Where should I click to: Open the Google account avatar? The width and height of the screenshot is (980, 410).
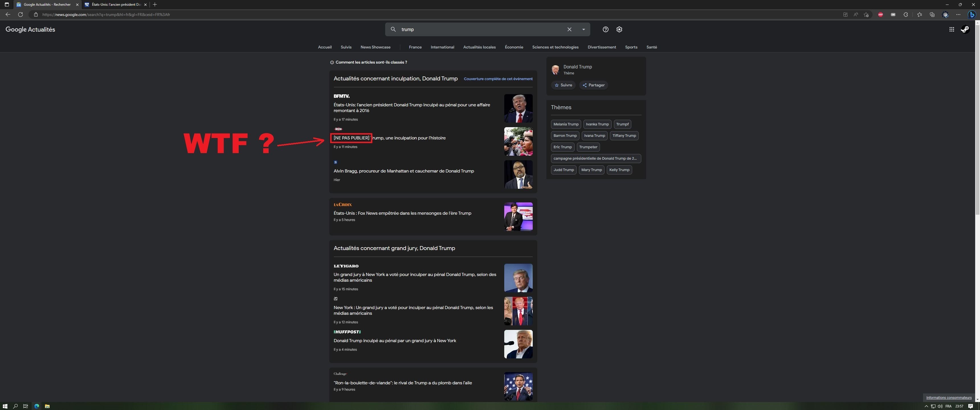point(965,29)
